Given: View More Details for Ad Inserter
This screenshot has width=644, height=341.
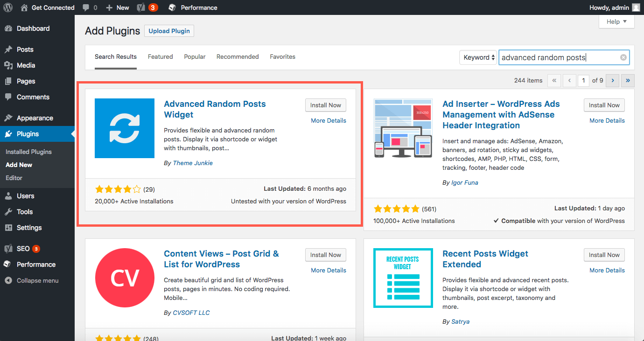Looking at the screenshot, I should 607,120.
